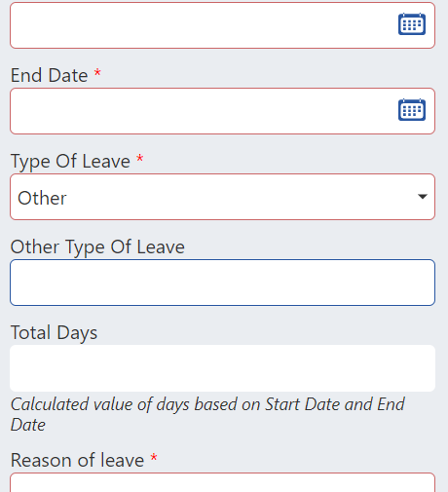Click the red asterisk beside Reason of leave
Screen dimensions: 448x492
click(x=154, y=457)
